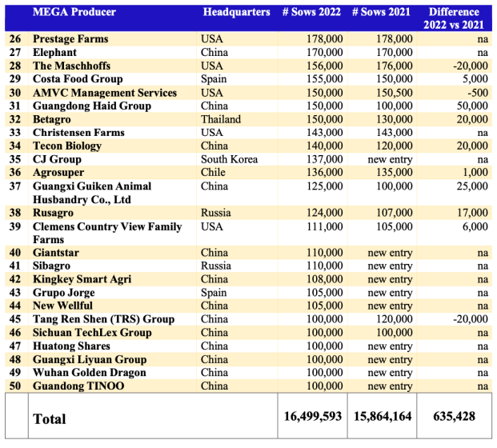Select the Prestage Farms producer cell
The height and width of the screenshot is (448, 497).
pyautogui.click(x=70, y=39)
